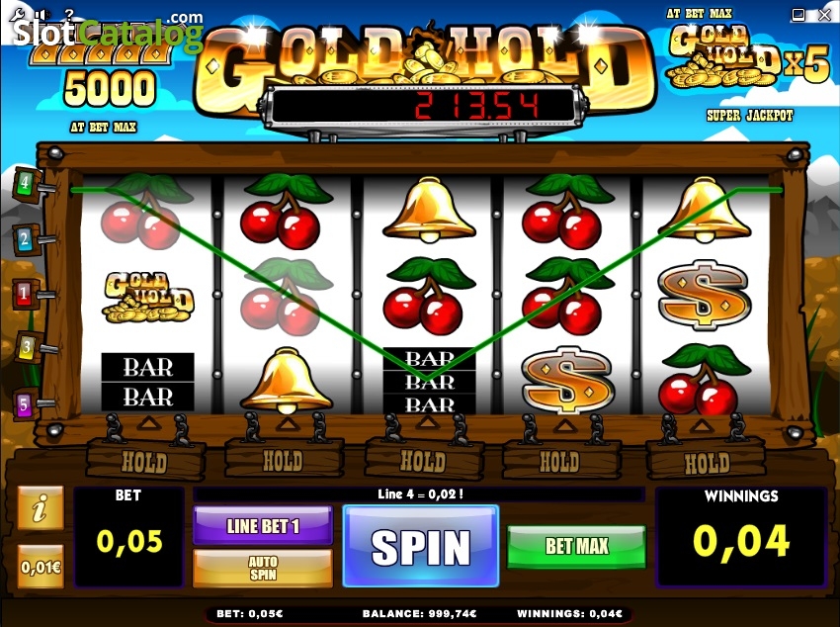The image size is (840, 627).
Task: Select payline 1 red marker
Action: (25, 293)
